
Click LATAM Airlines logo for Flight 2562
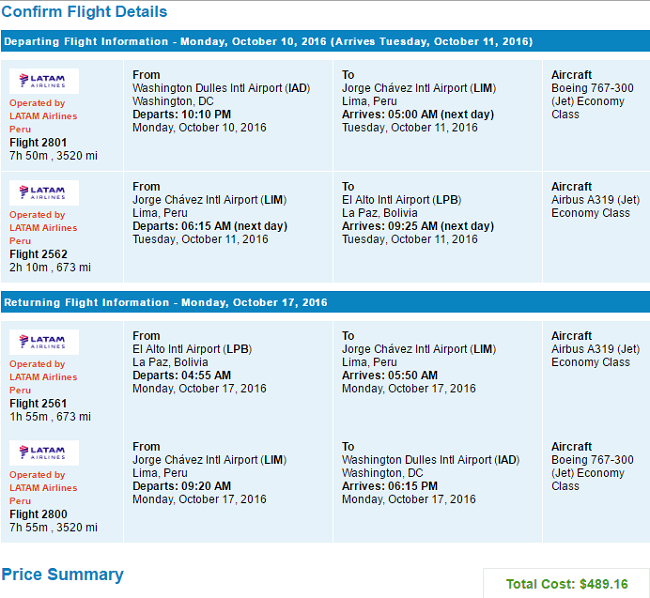(44, 193)
